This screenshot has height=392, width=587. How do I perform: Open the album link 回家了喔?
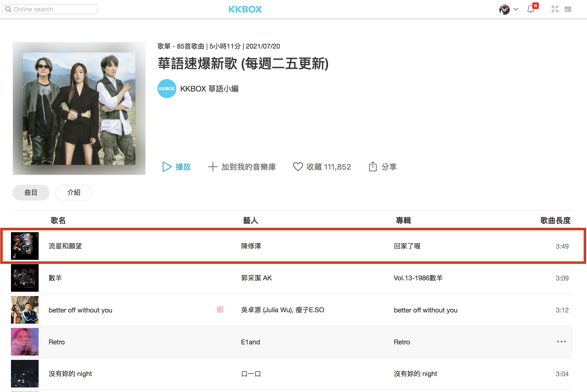tap(407, 246)
